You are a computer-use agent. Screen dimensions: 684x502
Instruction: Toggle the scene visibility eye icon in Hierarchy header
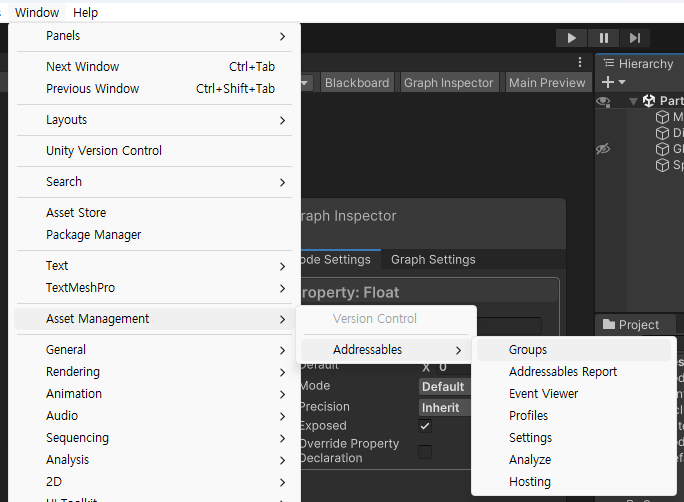coord(603,102)
